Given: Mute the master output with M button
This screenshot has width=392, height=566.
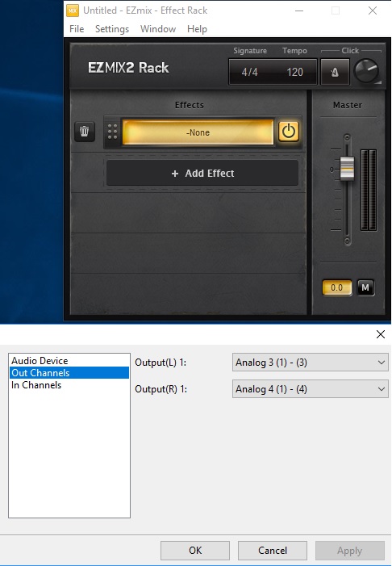Looking at the screenshot, I should [x=365, y=287].
